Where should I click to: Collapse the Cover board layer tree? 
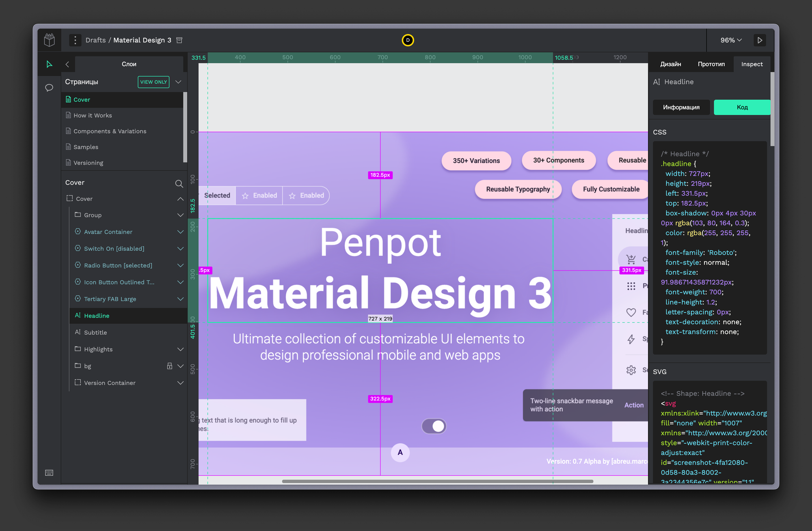click(x=180, y=199)
